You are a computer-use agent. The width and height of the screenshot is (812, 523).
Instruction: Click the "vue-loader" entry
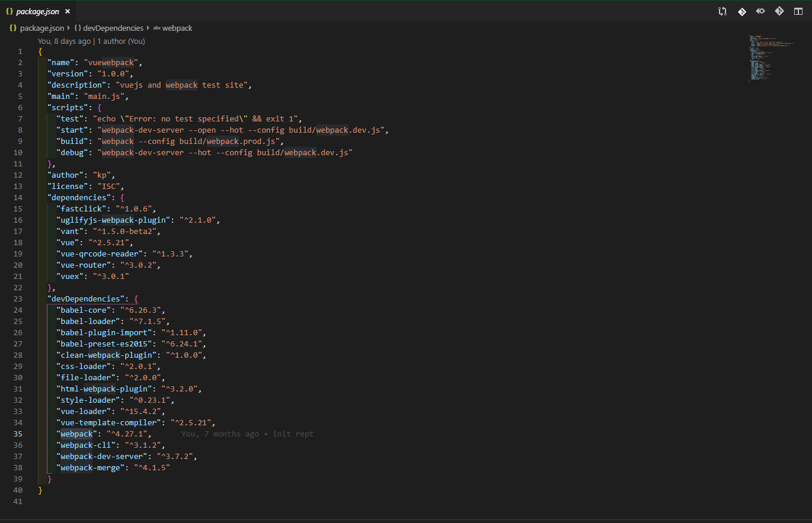[84, 412]
